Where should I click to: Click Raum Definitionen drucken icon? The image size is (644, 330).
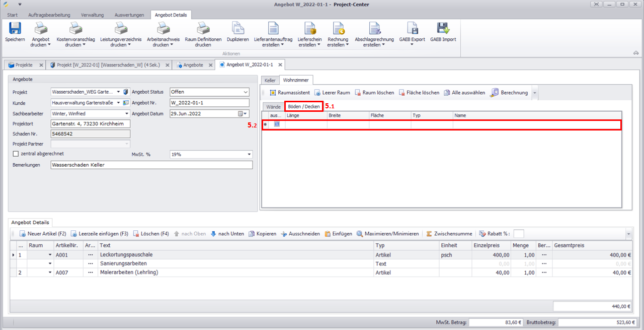(203, 29)
